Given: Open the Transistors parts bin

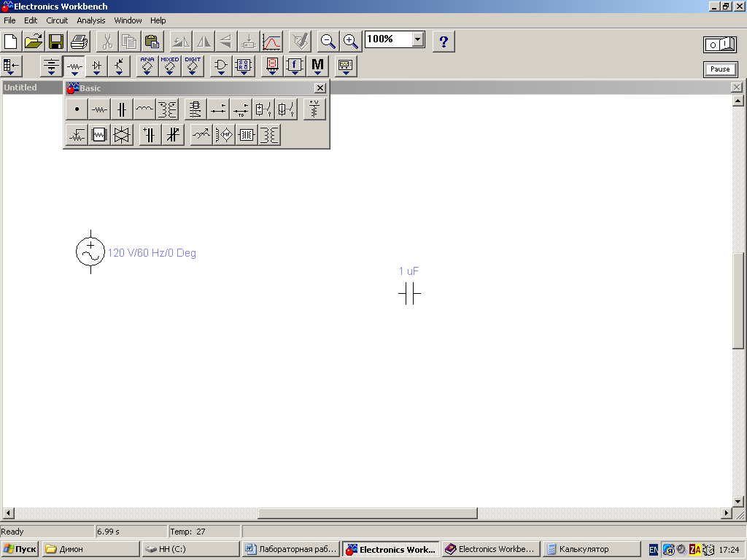Looking at the screenshot, I should pos(119,66).
